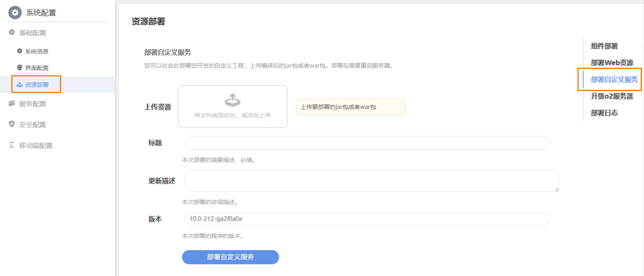Click the 安全配置 shield icon
Viewport: 644px width, 276px height.
(12, 125)
